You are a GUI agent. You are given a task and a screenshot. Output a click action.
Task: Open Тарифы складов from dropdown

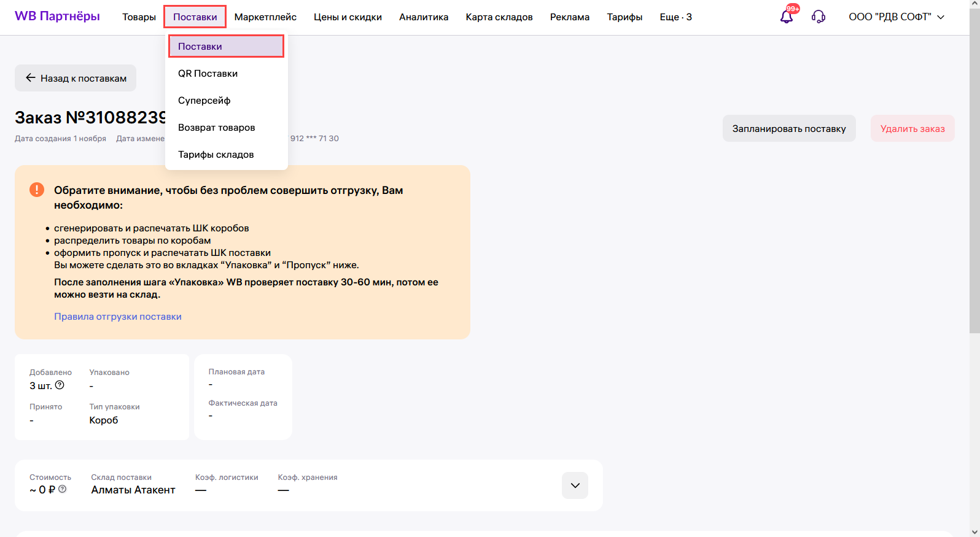point(216,155)
